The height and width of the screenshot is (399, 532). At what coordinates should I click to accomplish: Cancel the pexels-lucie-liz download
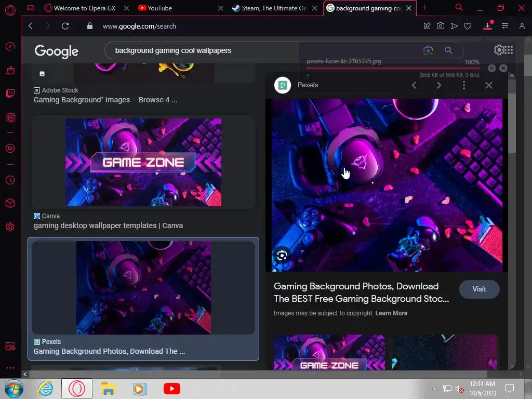[x=503, y=68]
